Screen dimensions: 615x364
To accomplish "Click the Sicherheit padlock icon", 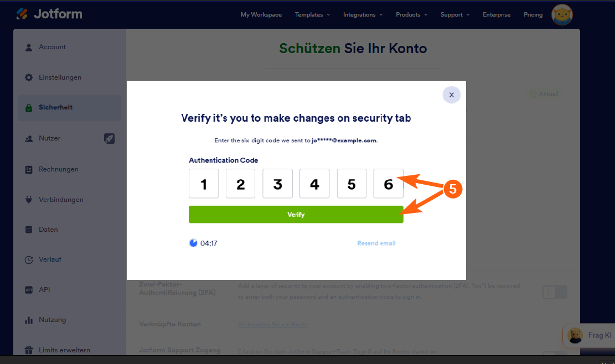I will (x=29, y=108).
